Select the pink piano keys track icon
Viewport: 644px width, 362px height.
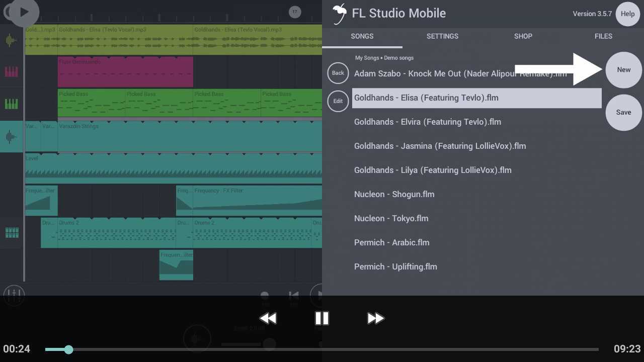tap(11, 72)
